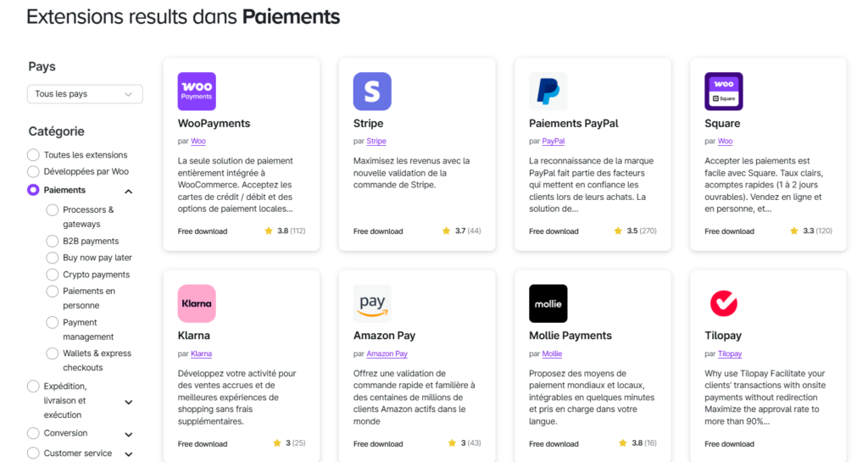Open the Klarna pink logo
The width and height of the screenshot is (868, 462).
197,303
